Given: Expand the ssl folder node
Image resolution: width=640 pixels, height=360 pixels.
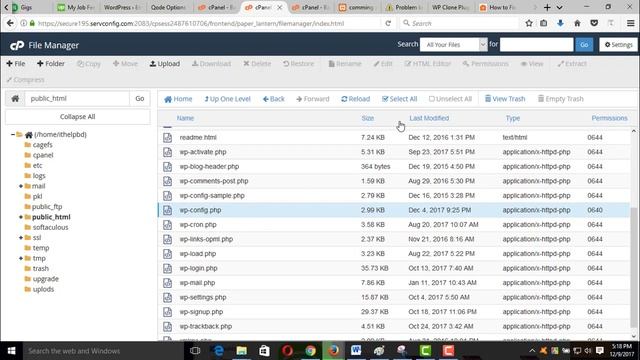Looking at the screenshot, I should [21, 238].
